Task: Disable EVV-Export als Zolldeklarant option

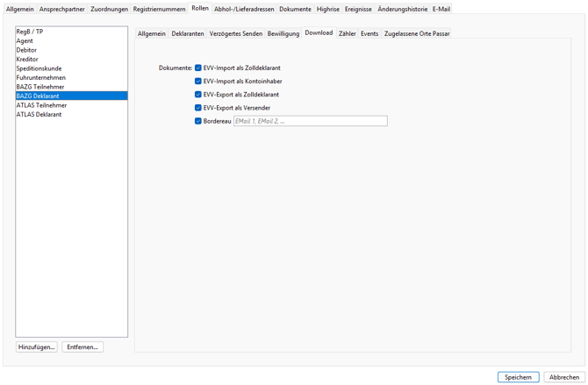Action: (x=198, y=95)
